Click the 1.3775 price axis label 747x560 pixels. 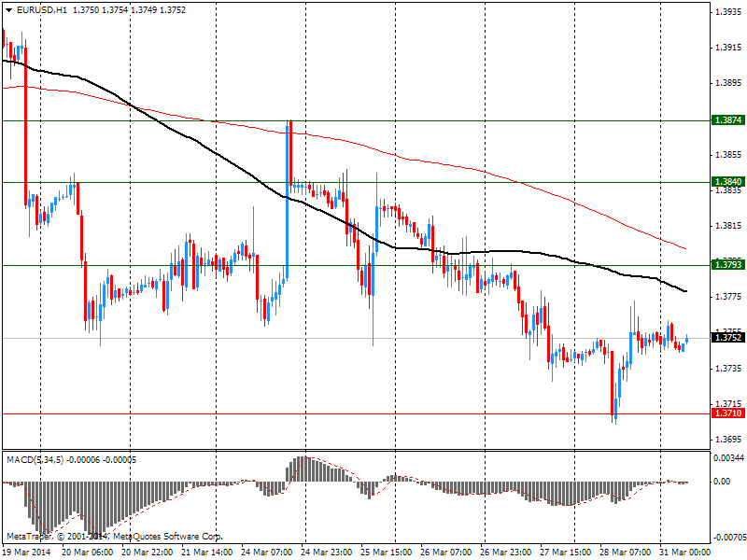[x=728, y=297]
